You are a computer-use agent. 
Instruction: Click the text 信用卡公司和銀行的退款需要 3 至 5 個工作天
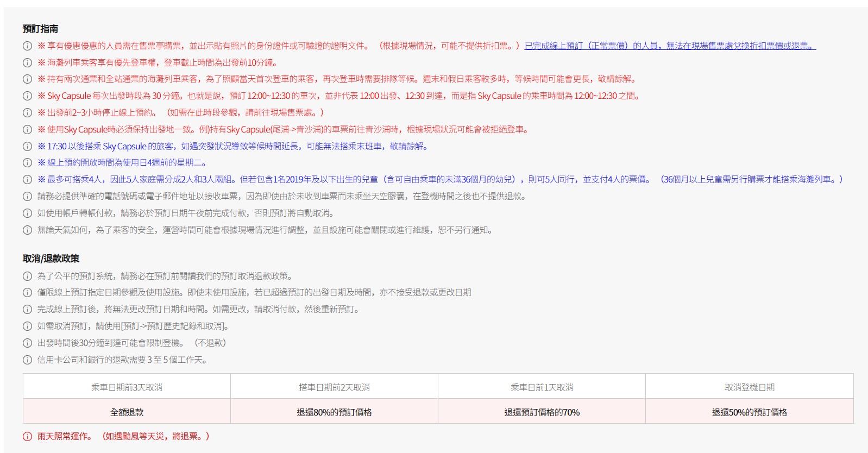click(x=122, y=360)
